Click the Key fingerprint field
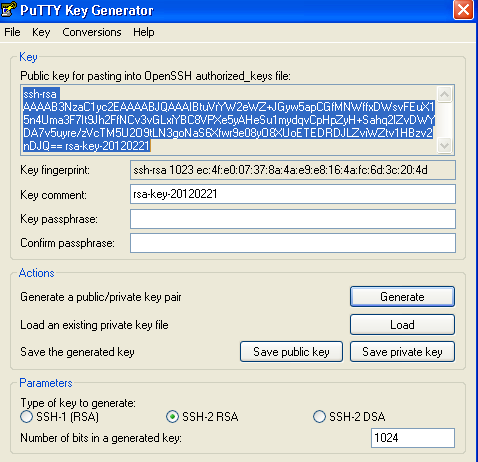The height and width of the screenshot is (462, 478). (293, 170)
